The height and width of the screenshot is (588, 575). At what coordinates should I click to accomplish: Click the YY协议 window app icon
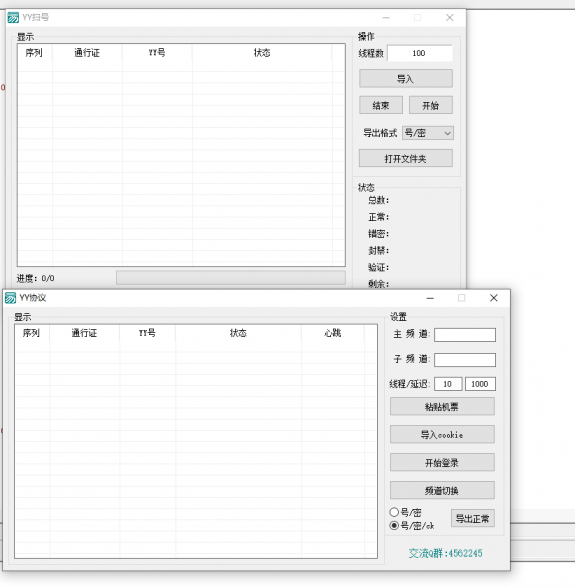(x=11, y=298)
